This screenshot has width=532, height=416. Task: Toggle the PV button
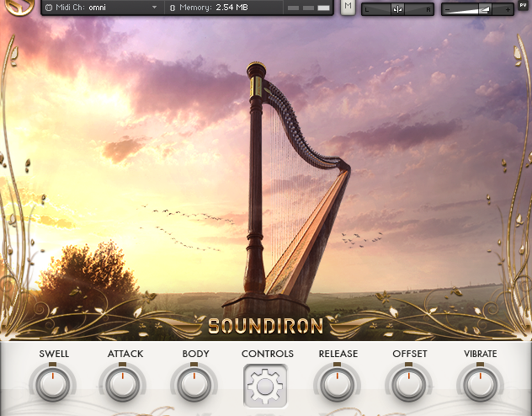(523, 5)
